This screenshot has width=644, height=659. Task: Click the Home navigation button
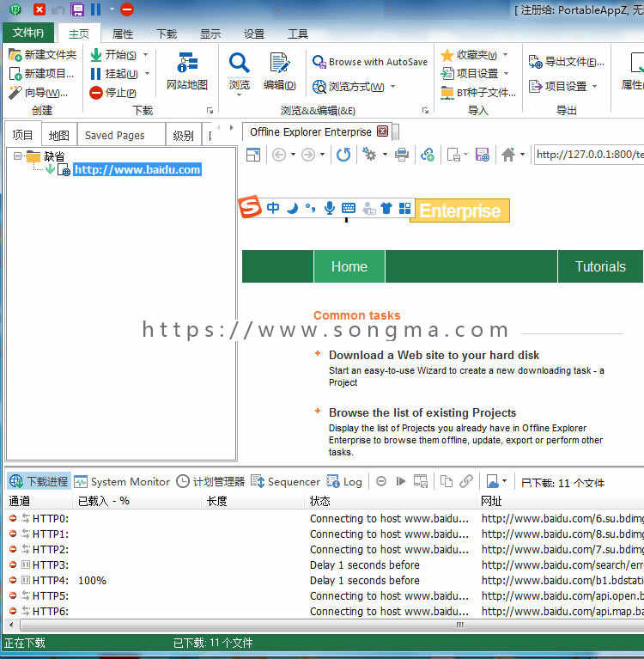[349, 266]
